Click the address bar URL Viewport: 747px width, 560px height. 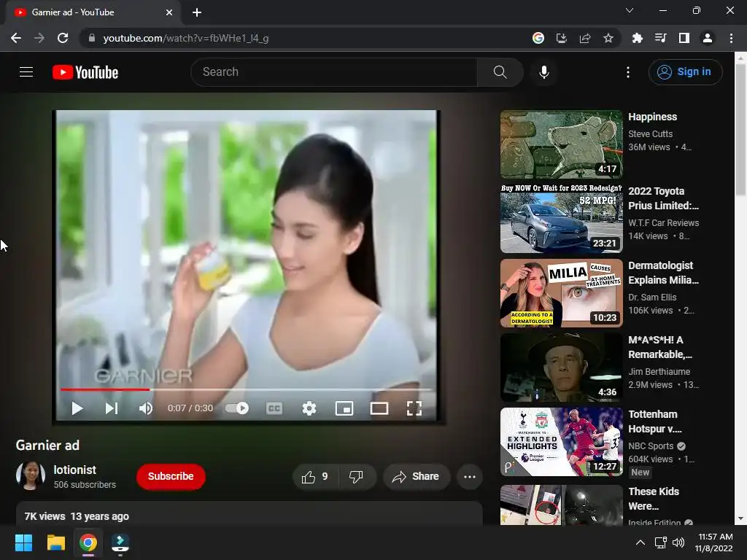click(x=186, y=38)
